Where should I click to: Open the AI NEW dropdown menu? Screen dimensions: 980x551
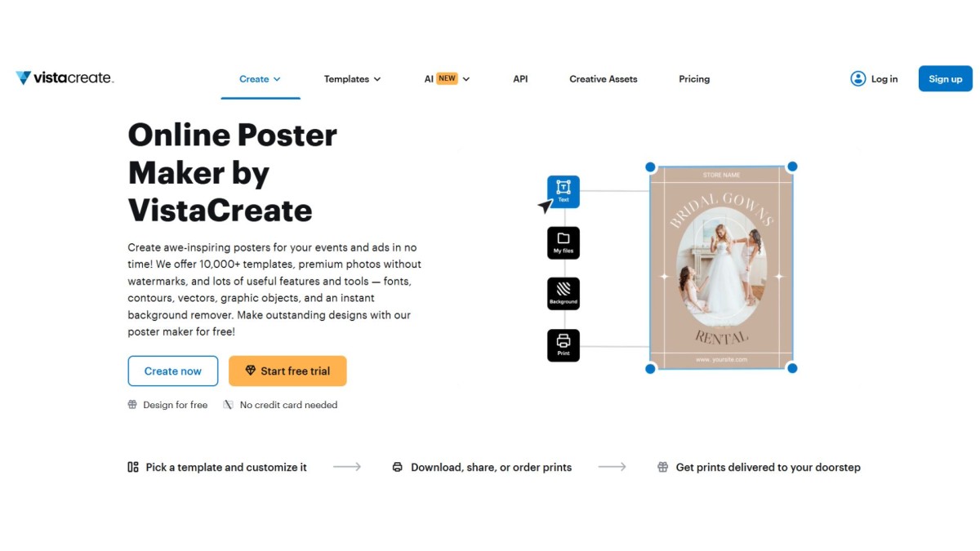tap(447, 79)
